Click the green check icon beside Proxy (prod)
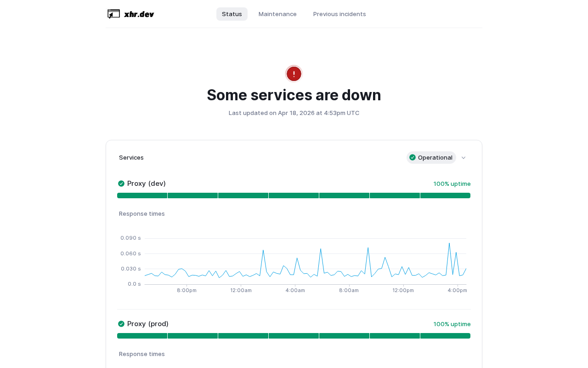Viewport: 588px width, 368px height. (x=121, y=324)
